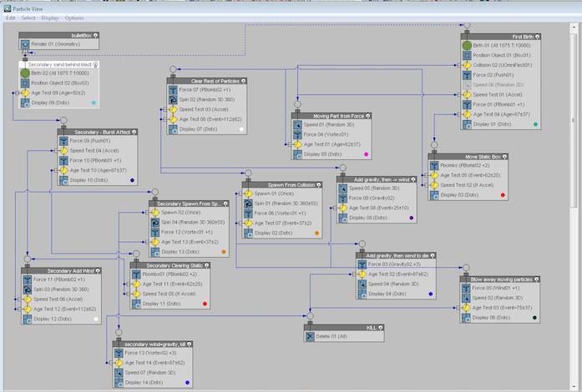Select the Spawn 02 (Once) test icon
582x392 pixels.
click(155, 213)
